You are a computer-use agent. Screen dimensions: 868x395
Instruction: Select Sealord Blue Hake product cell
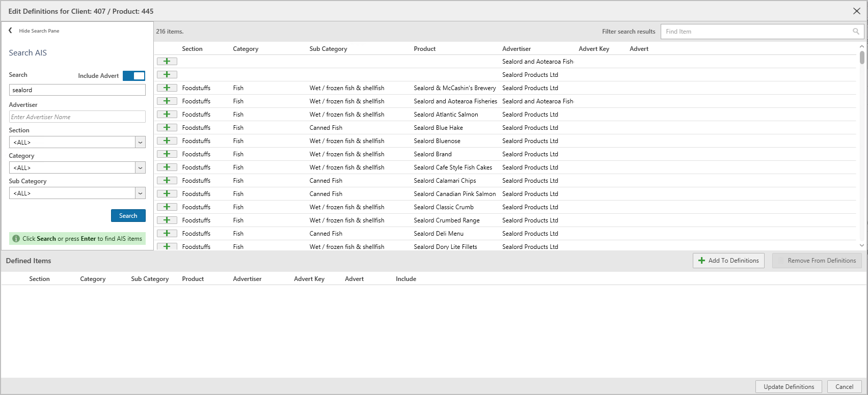pos(439,128)
